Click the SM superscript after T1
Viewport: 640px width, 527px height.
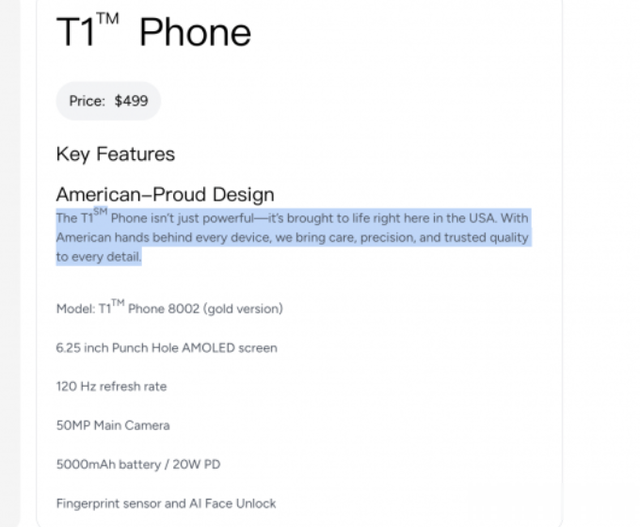click(x=100, y=211)
